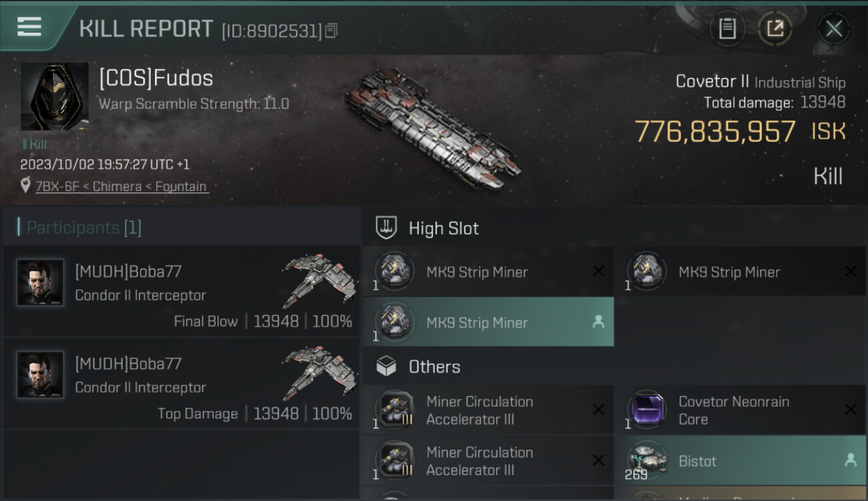Image resolution: width=868 pixels, height=501 pixels.
Task: Select the highlighted MK9 Strip Miner
Action: pyautogui.click(x=488, y=322)
